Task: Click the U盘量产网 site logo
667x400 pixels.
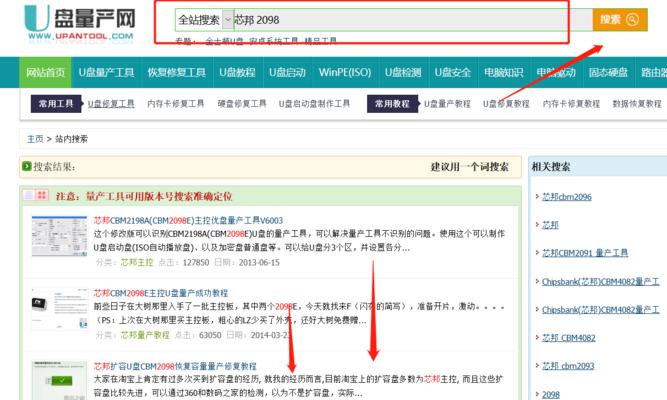Action: point(80,24)
